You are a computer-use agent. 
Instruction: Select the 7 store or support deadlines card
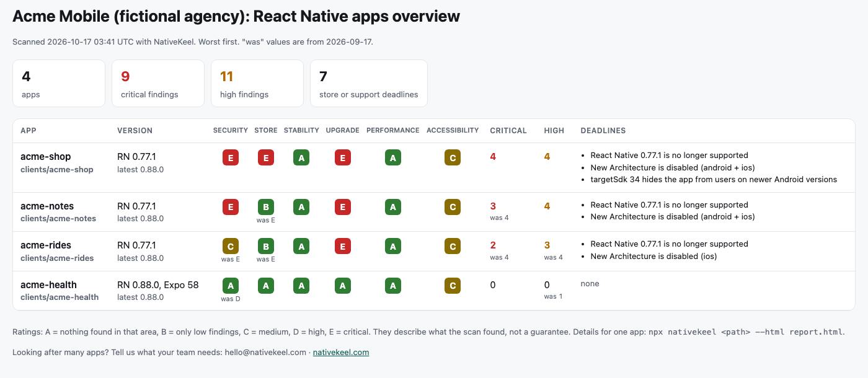tap(369, 84)
